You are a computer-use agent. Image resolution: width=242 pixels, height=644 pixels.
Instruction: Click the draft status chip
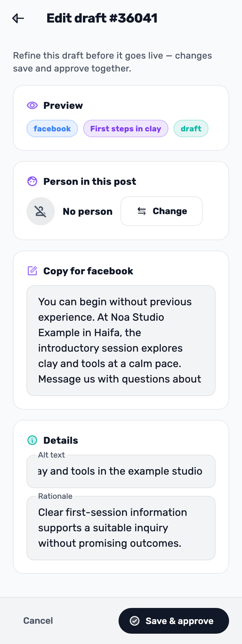pos(191,128)
